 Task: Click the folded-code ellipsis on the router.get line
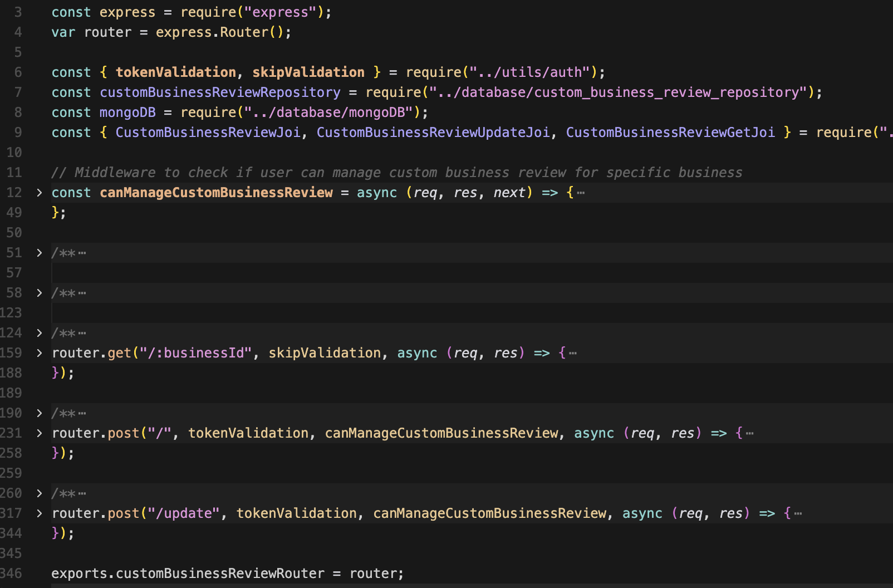coord(573,354)
